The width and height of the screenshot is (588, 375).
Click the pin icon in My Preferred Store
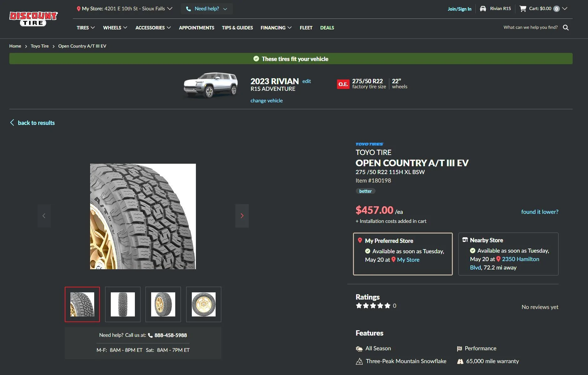(x=360, y=240)
